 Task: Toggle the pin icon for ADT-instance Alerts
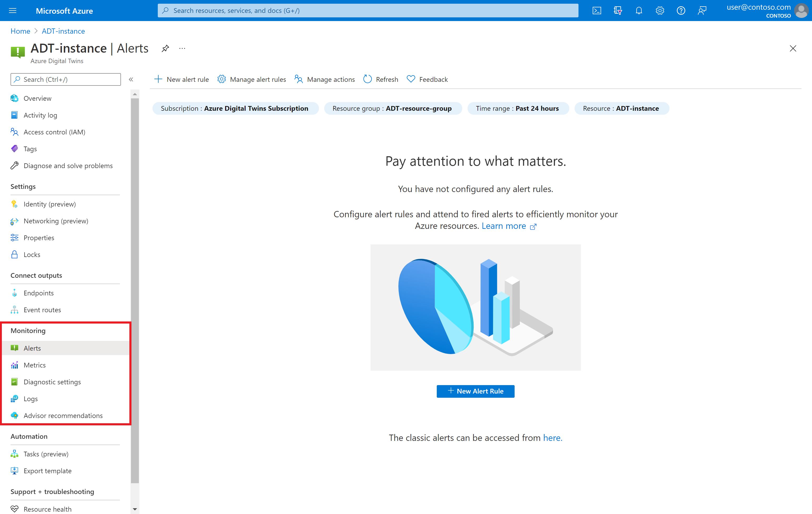coord(165,48)
